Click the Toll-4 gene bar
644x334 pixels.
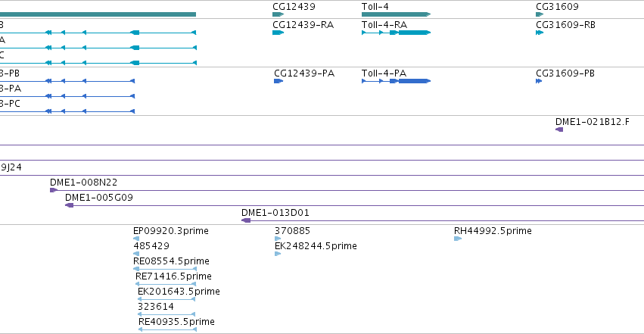click(x=396, y=14)
